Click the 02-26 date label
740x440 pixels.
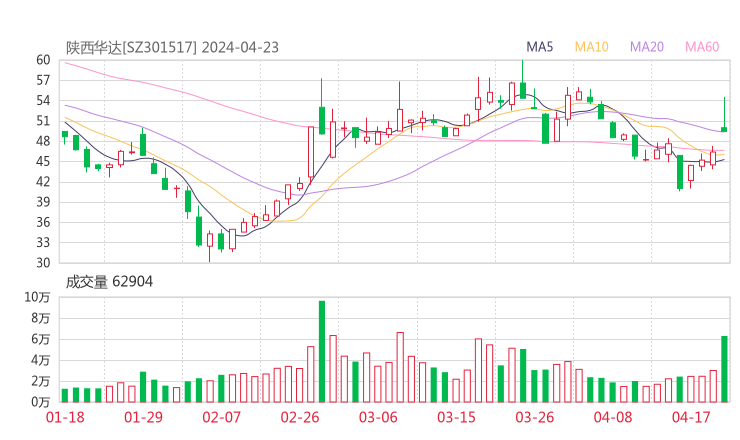[x=300, y=417]
